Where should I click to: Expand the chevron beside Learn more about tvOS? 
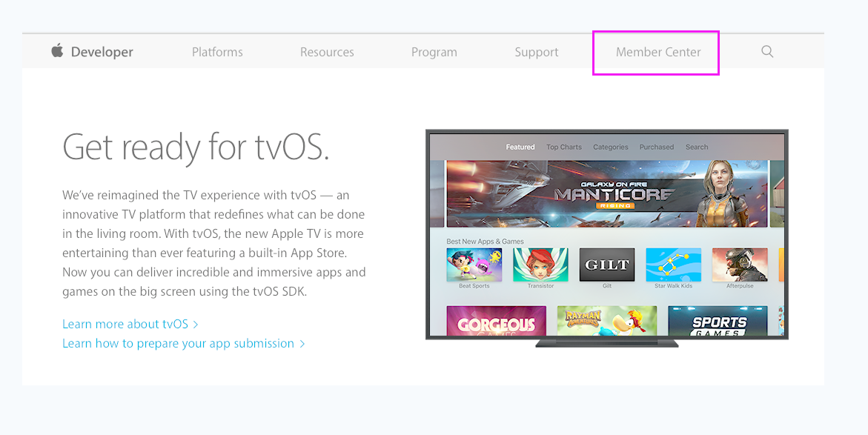196,324
